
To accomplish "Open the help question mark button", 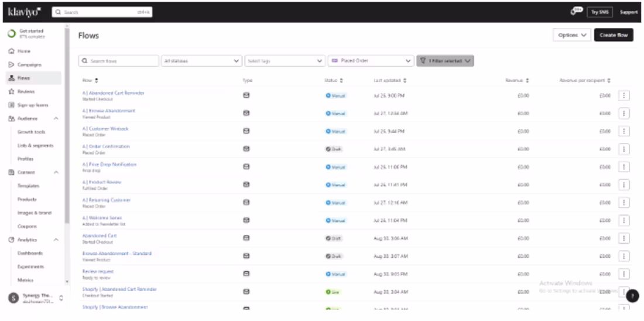I will [632, 295].
